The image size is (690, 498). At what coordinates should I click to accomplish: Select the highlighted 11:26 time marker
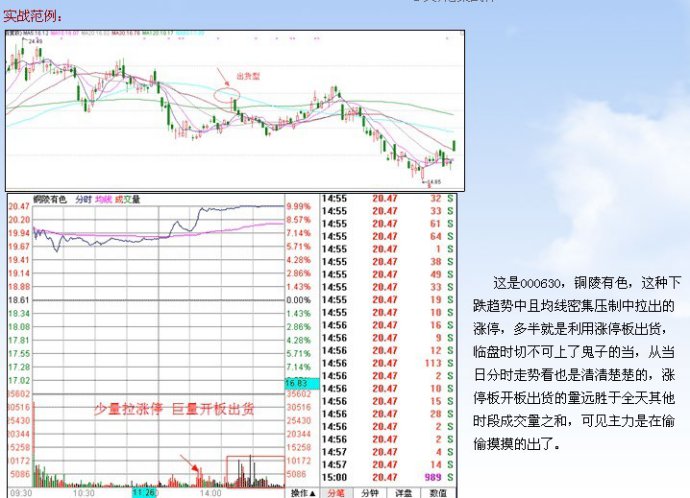coord(144,493)
